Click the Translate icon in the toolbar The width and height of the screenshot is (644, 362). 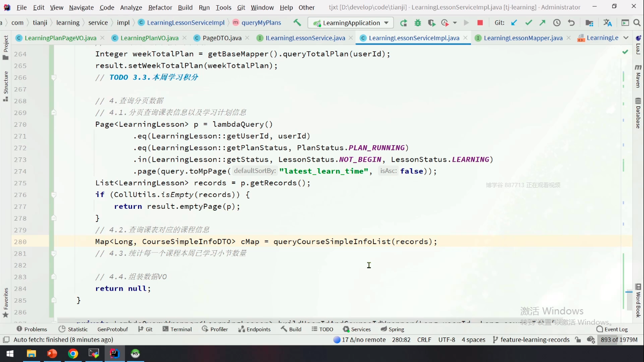click(608, 23)
